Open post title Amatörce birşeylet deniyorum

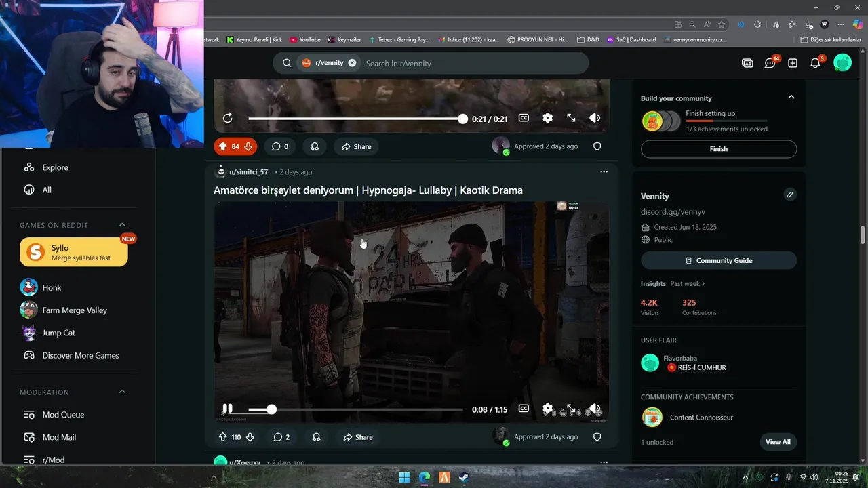[368, 190]
